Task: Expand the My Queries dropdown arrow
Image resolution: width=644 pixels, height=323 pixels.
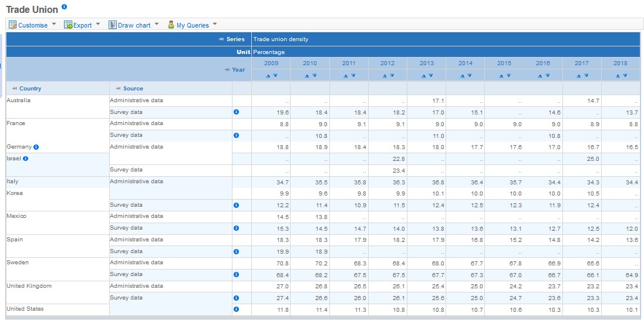Action: [215, 25]
